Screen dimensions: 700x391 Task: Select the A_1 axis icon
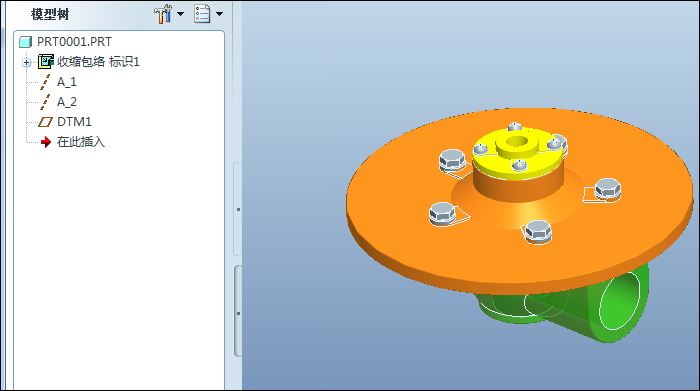pyautogui.click(x=45, y=82)
